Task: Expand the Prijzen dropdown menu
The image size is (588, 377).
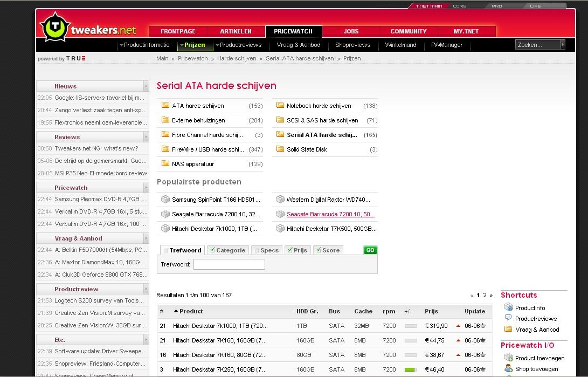Action: (x=182, y=45)
